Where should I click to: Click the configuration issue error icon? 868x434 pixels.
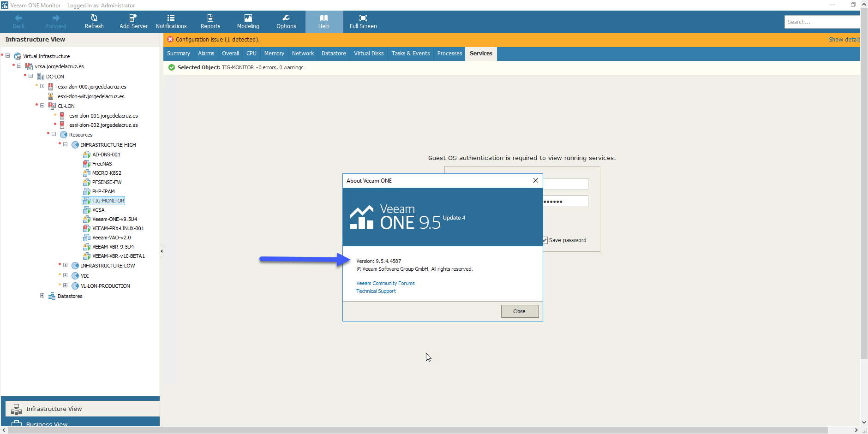[170, 40]
